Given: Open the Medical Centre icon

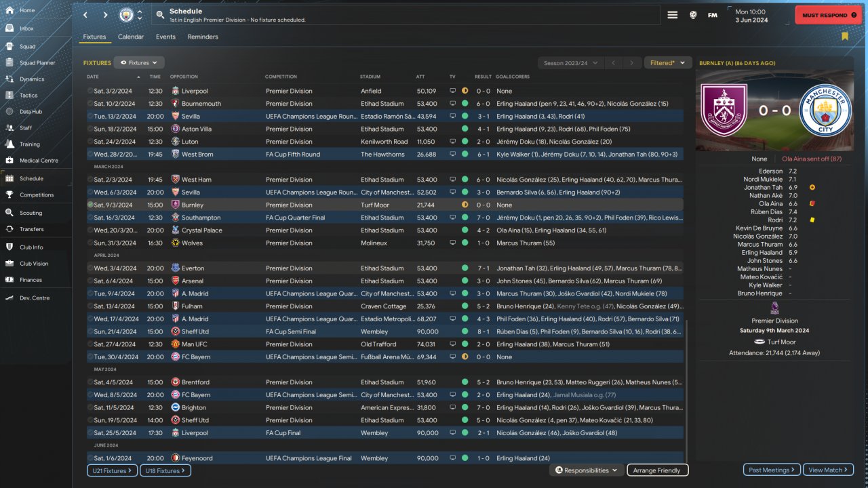Looking at the screenshot, I should [9, 161].
